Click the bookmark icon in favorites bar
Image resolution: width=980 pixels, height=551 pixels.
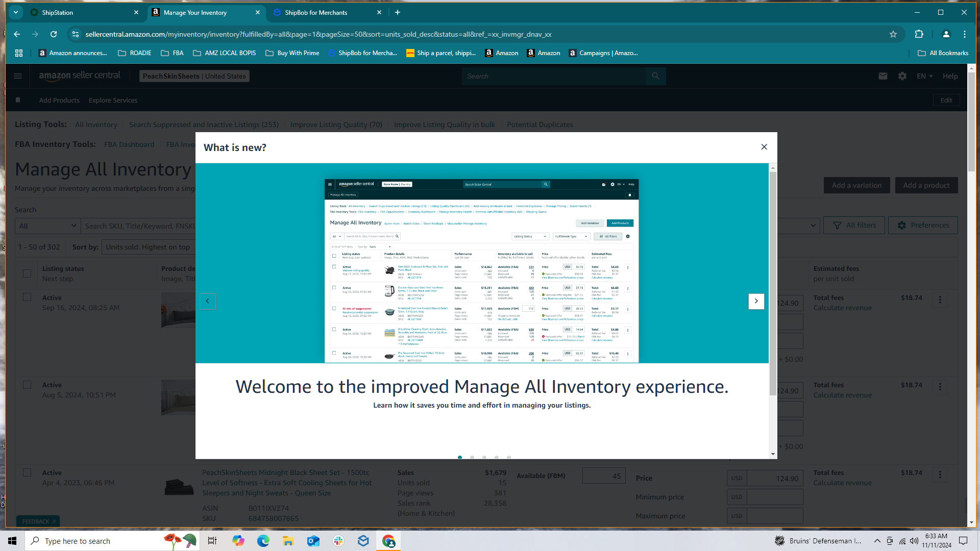(x=18, y=100)
